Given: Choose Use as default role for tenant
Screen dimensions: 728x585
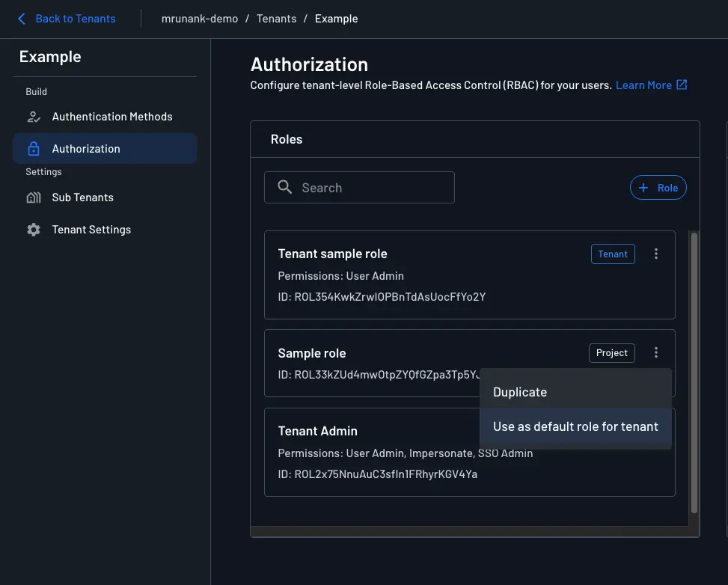Looking at the screenshot, I should (575, 426).
